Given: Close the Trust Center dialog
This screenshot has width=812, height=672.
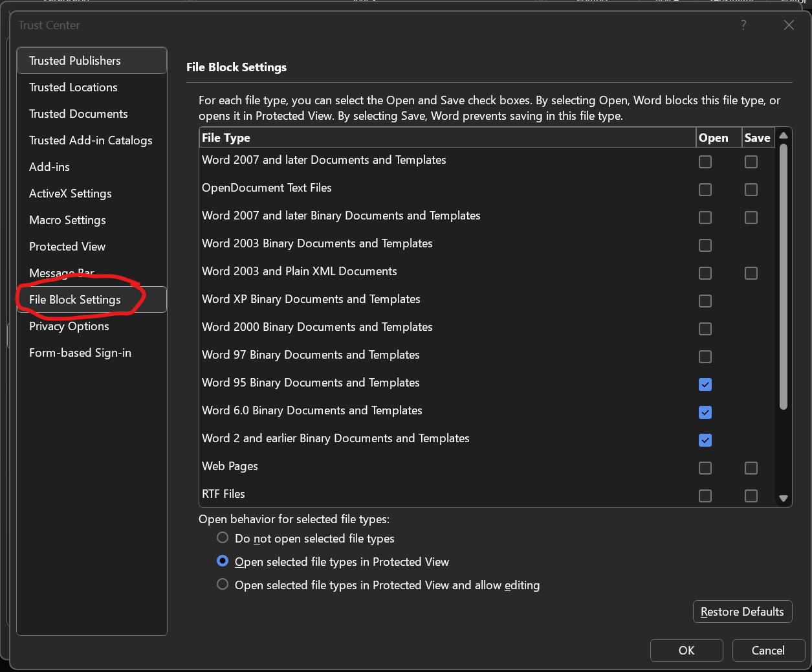Looking at the screenshot, I should pos(789,25).
